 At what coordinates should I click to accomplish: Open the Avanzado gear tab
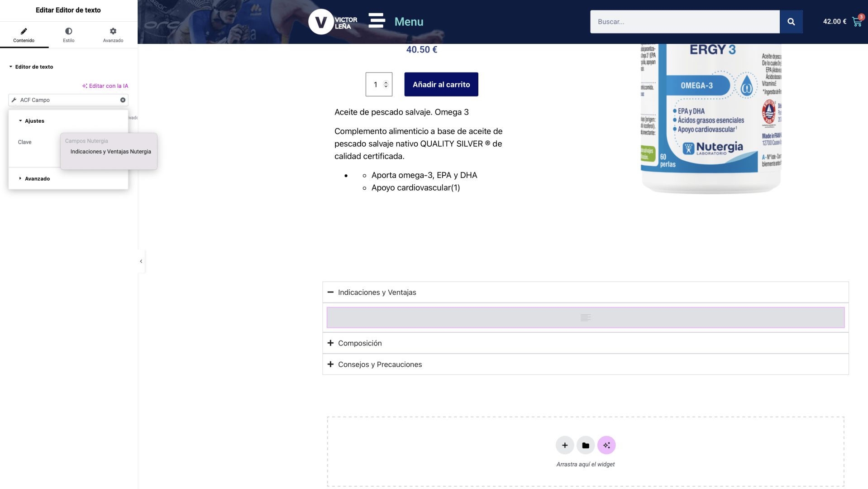[x=113, y=35]
